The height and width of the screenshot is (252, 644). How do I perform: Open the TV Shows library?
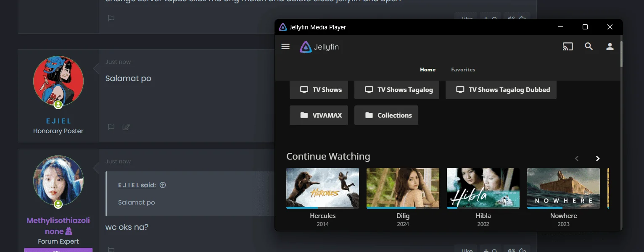tap(319, 89)
